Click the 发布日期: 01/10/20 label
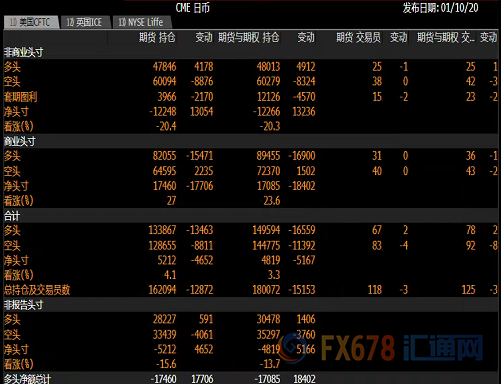501x384 pixels. coord(440,8)
